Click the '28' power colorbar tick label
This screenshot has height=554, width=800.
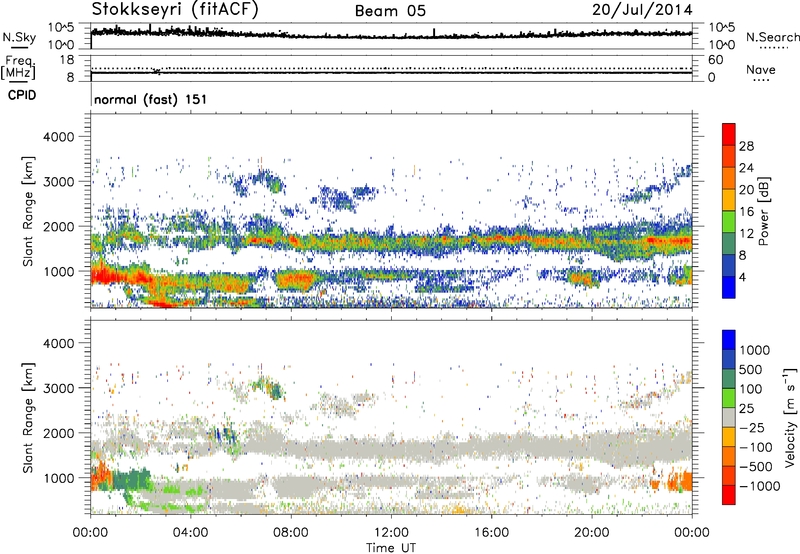coord(746,146)
